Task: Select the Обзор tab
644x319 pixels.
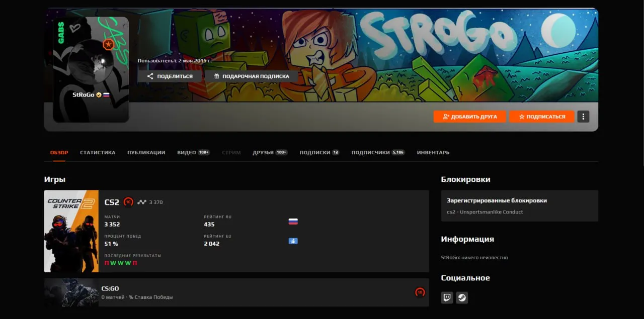Action: coord(59,153)
